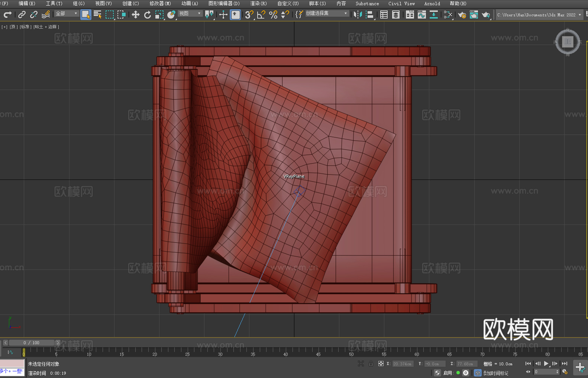This screenshot has height=378, width=588.
Task: Open the Select by Name list
Action: (98, 14)
